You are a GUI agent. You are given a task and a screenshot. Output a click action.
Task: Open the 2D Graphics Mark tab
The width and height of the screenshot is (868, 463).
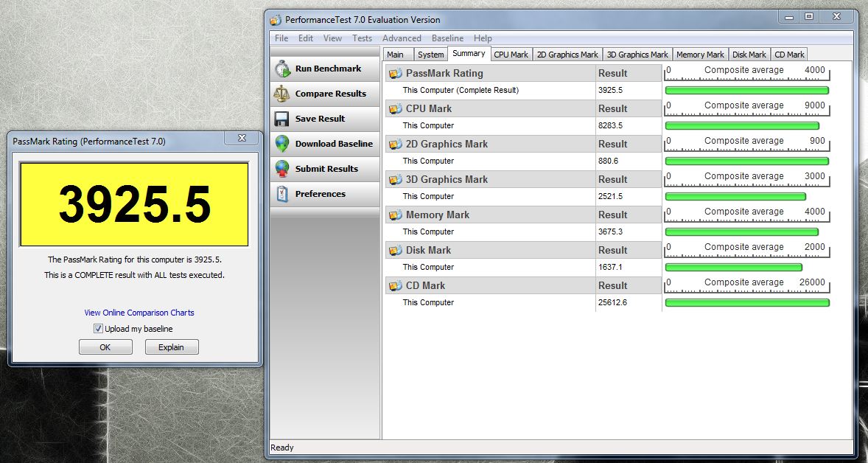[x=567, y=55]
